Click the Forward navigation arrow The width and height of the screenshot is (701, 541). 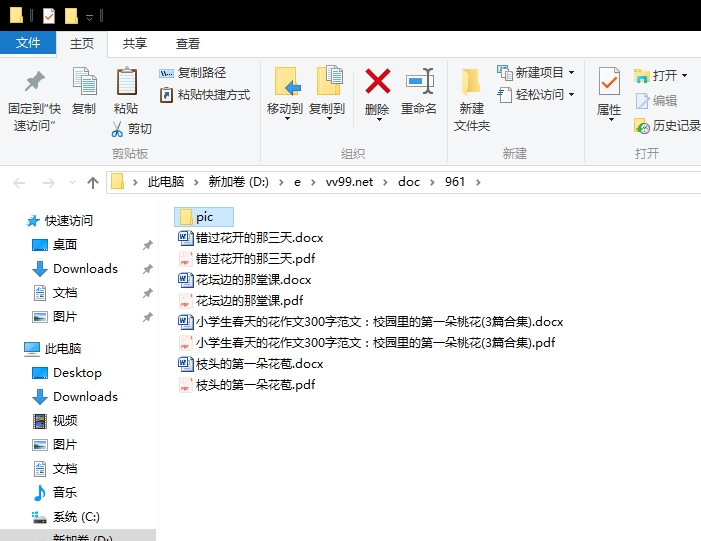coord(48,182)
